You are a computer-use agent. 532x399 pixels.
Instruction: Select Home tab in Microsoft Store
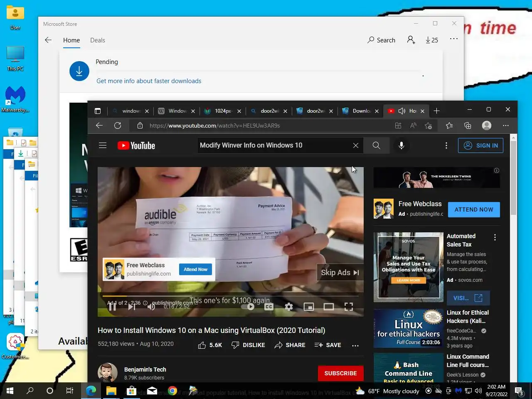coord(71,40)
